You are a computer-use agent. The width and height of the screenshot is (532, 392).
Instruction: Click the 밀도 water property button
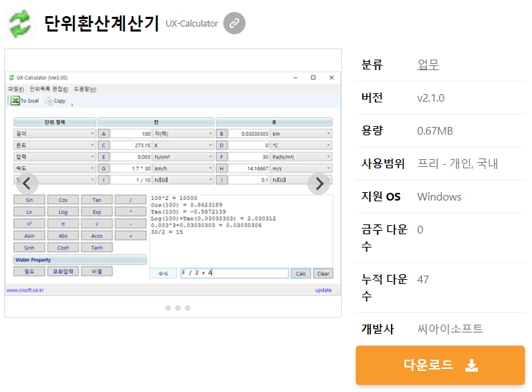click(x=29, y=271)
